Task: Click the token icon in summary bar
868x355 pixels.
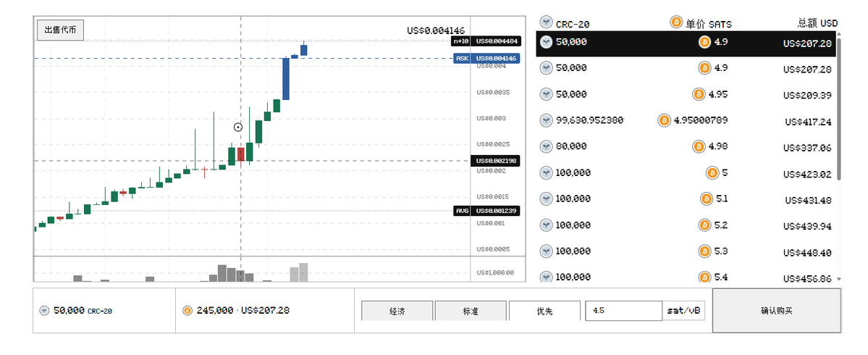Action: pos(44,311)
